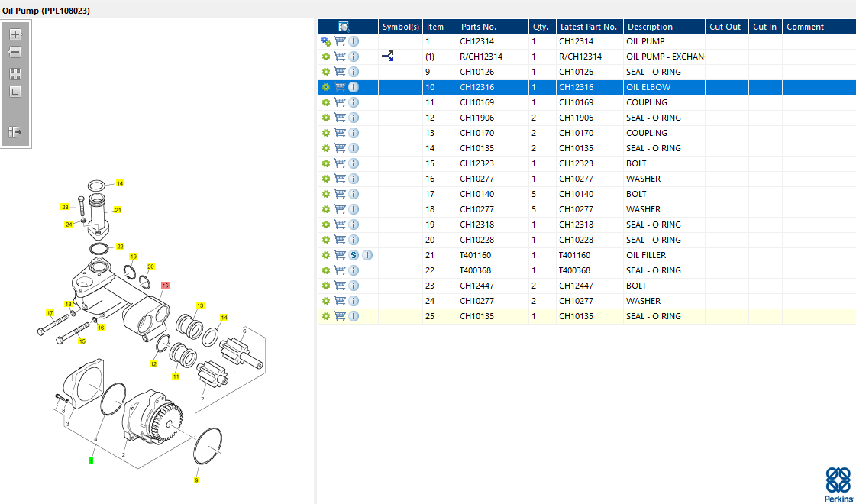Click the zoom out button on diagram toolbar
The height and width of the screenshot is (504, 856).
(15, 52)
